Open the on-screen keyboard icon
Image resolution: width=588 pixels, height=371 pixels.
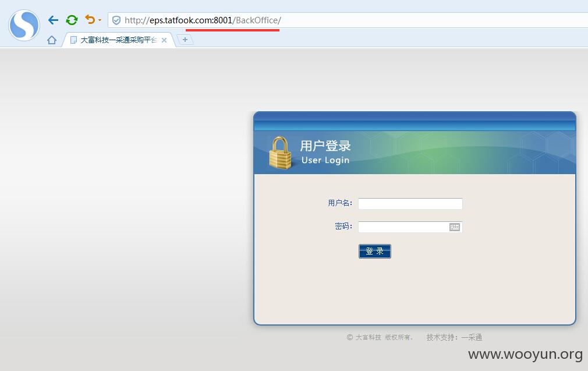(x=455, y=227)
